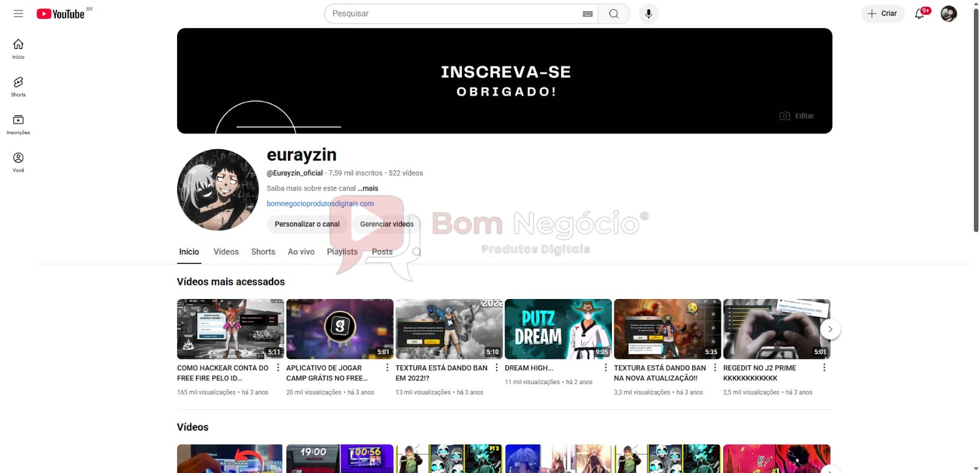Open options for COMO HACKEAR CONTA video
Screen dimensions: 980x473
(x=278, y=368)
